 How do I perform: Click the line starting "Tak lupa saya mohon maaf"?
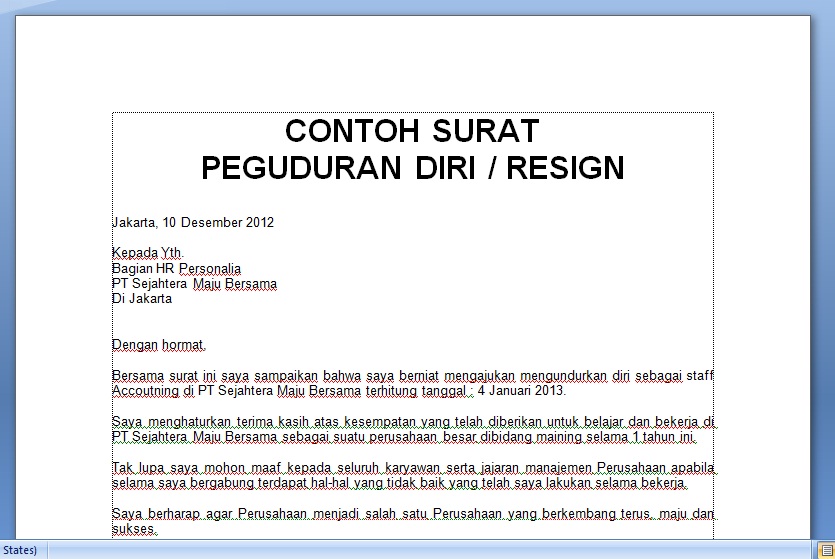tap(413, 468)
